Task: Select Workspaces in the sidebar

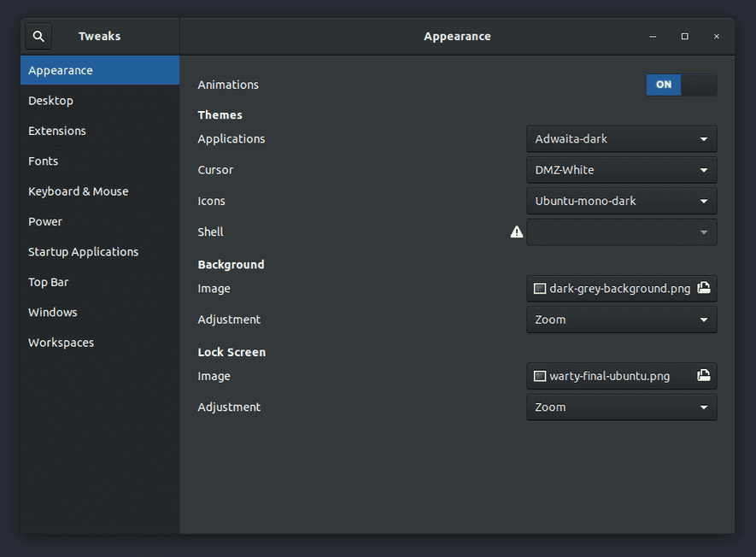Action: click(100, 343)
